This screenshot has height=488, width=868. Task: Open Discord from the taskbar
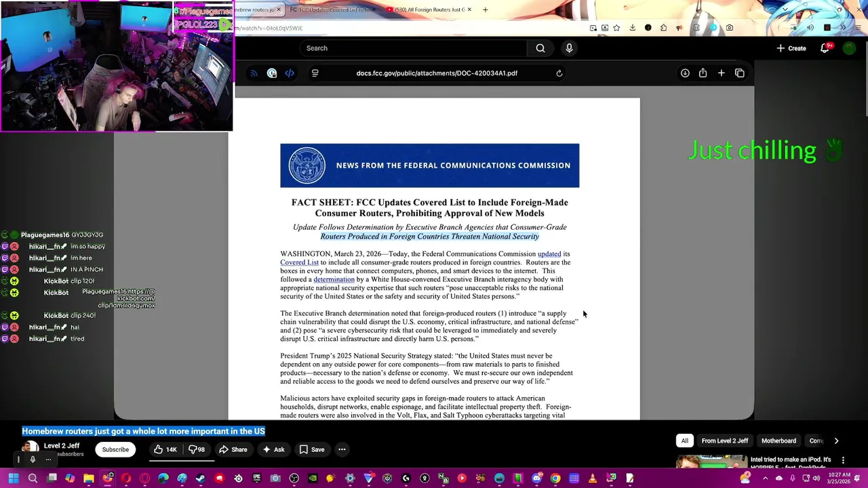(536, 479)
